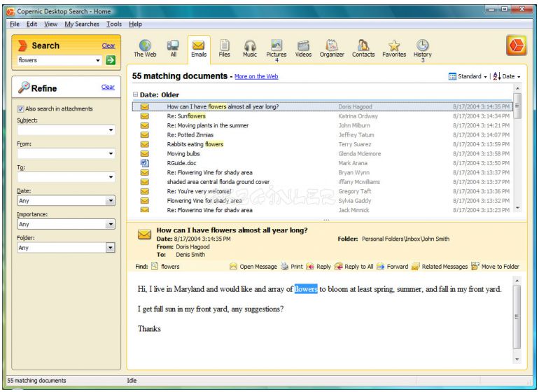
Task: Click the Find icon next to flowers
Action: click(x=155, y=266)
